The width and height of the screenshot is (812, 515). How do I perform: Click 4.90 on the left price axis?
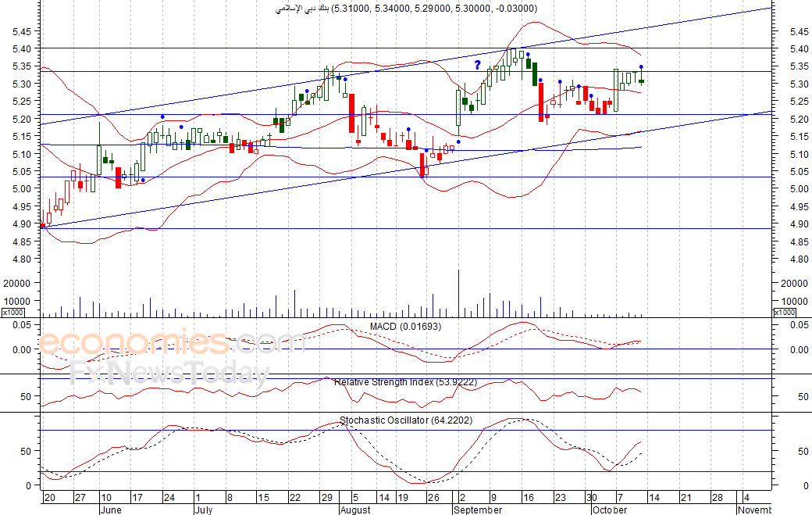[23, 224]
